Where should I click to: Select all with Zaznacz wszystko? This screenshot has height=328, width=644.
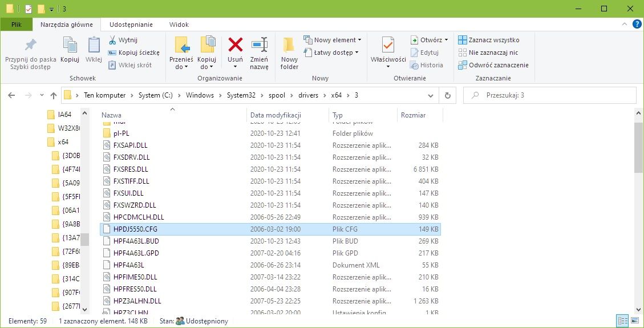coord(489,40)
